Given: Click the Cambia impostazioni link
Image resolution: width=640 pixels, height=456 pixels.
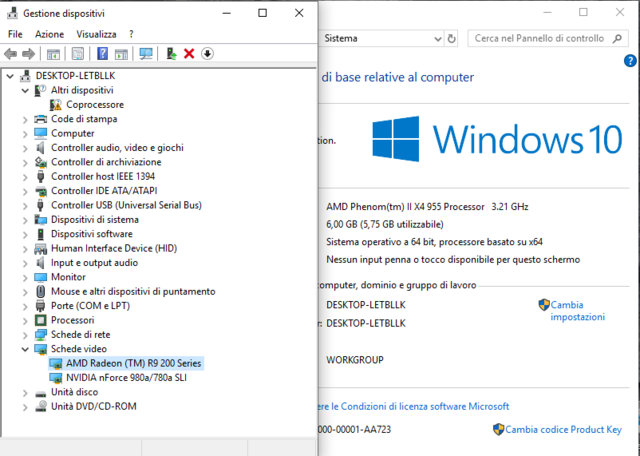Looking at the screenshot, I should pos(577,311).
